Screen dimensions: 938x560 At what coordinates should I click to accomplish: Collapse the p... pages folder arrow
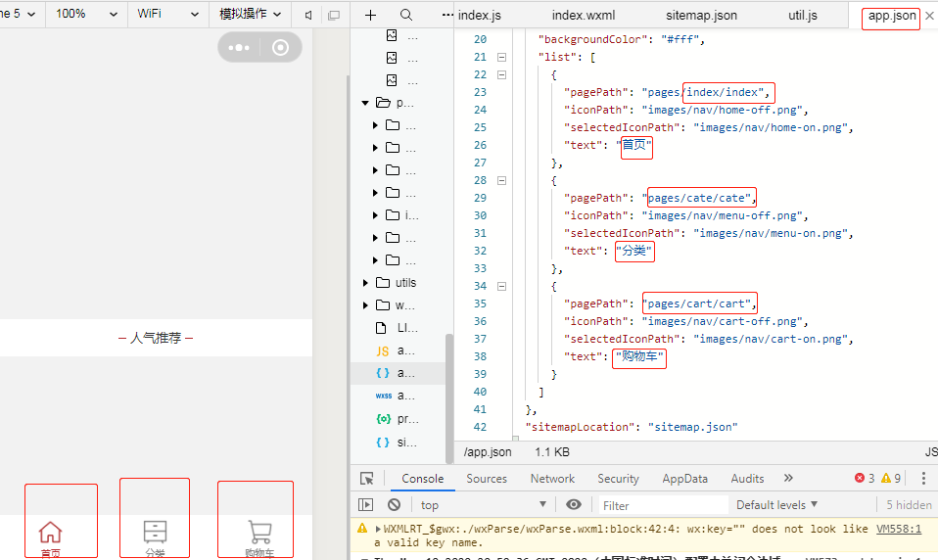365,103
